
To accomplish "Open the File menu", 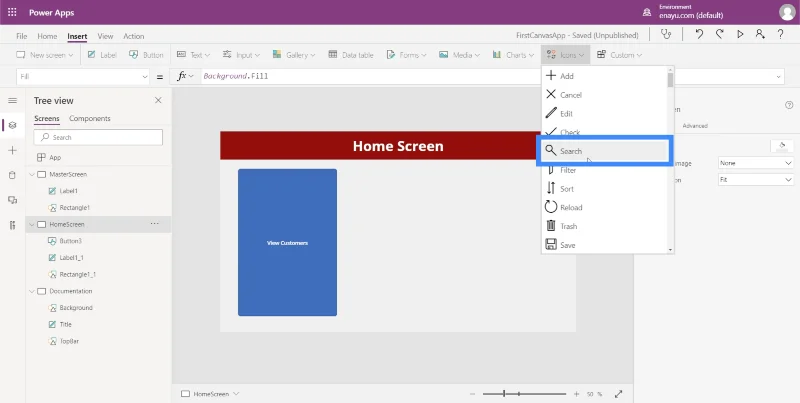I will [x=21, y=36].
